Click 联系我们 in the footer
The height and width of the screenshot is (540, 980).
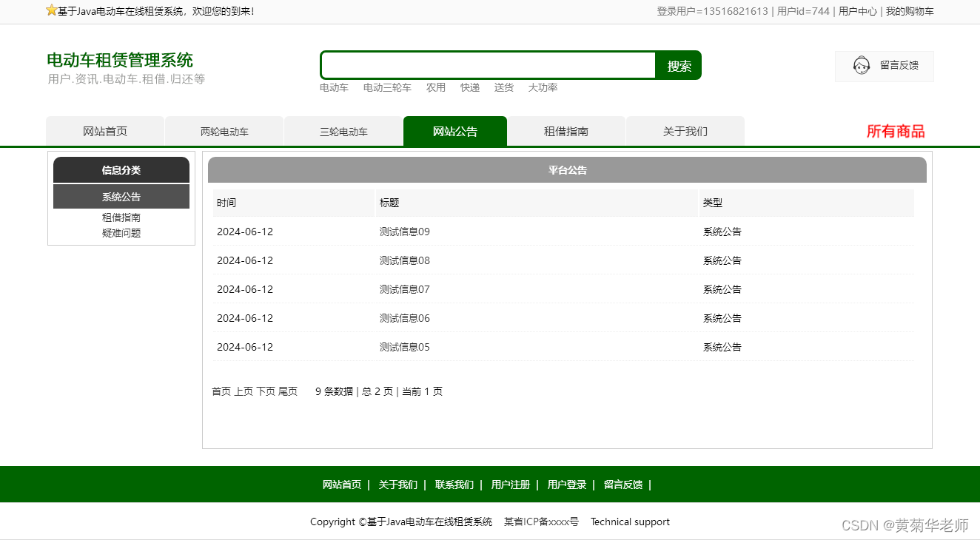[x=454, y=485]
